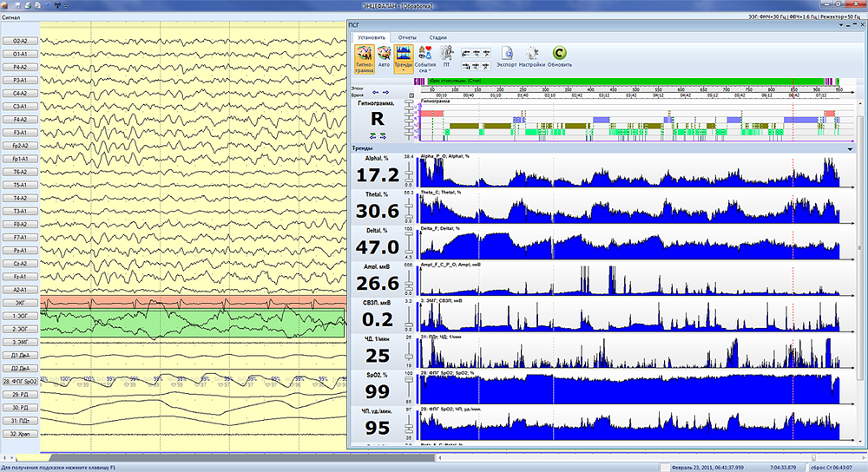Click the current stage letter R
Screen dimensions: 868x472
(377, 119)
